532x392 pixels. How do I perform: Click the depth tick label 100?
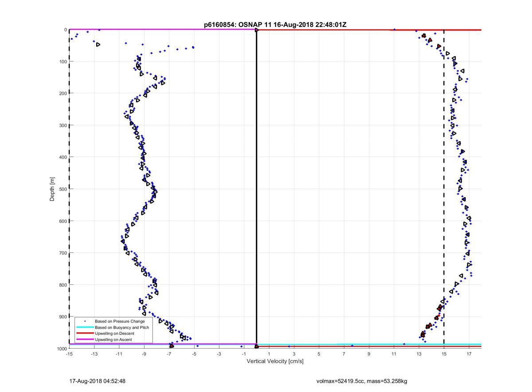pos(63,62)
